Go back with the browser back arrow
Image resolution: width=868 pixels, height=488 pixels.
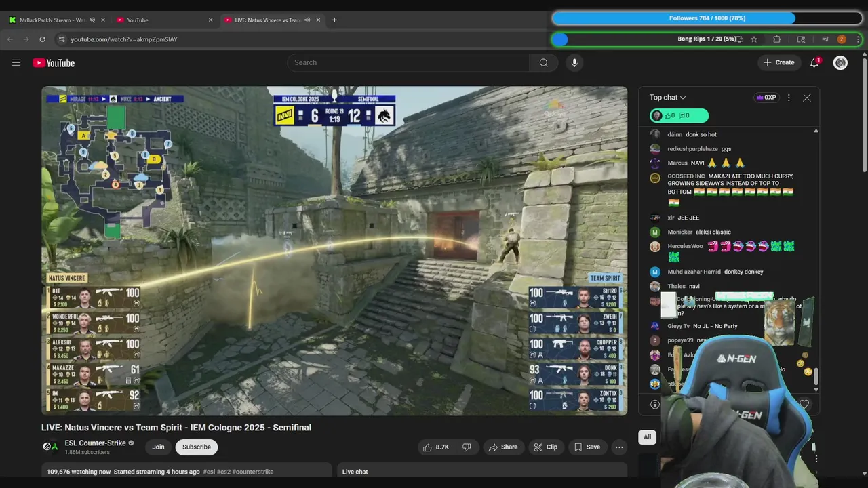(x=10, y=39)
